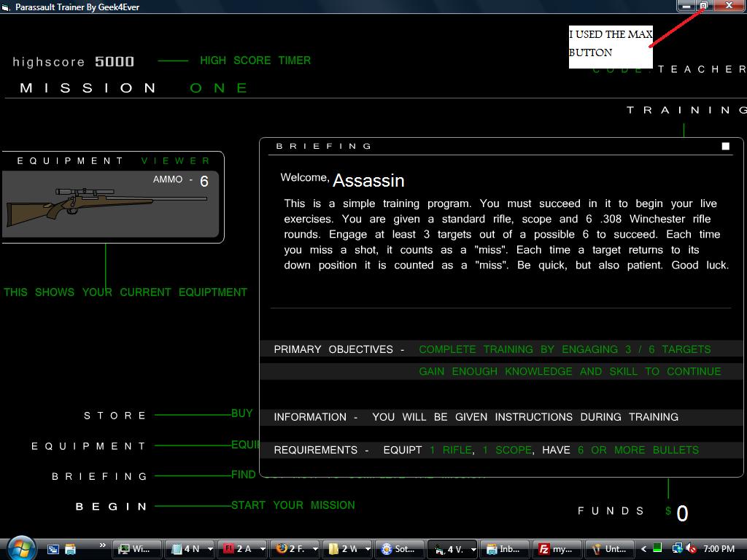Image resolution: width=747 pixels, height=560 pixels.
Task: Click the restore window button in title bar
Action: coord(704,6)
